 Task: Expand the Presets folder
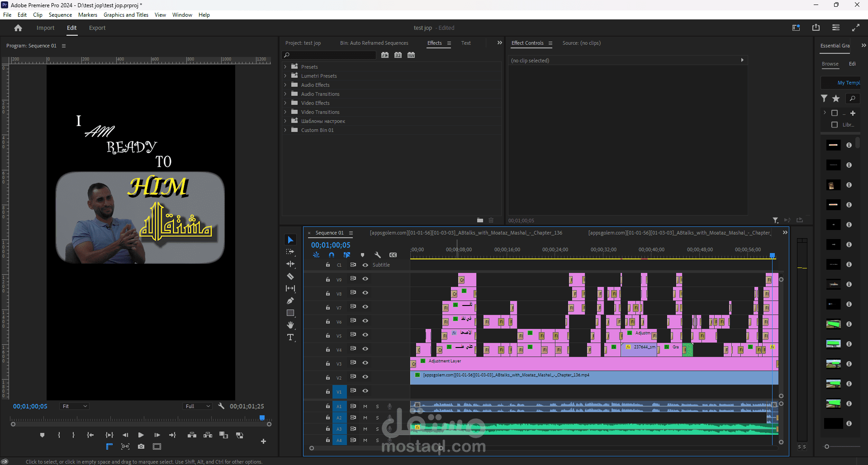285,66
